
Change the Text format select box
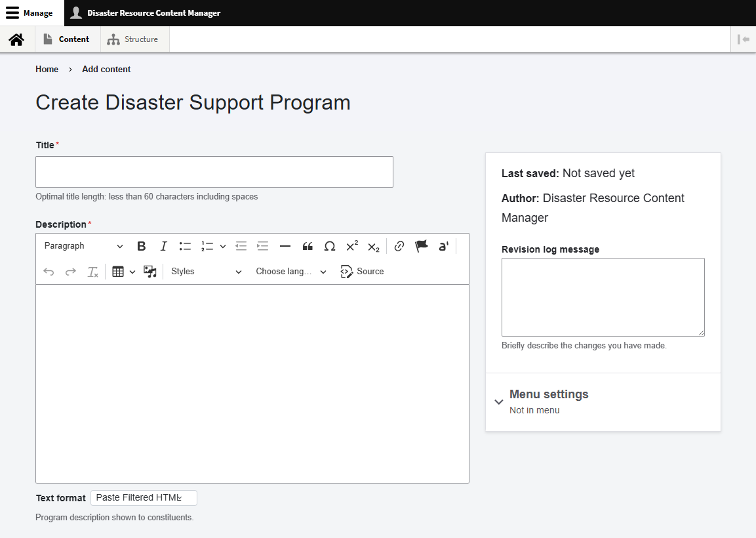coord(144,498)
